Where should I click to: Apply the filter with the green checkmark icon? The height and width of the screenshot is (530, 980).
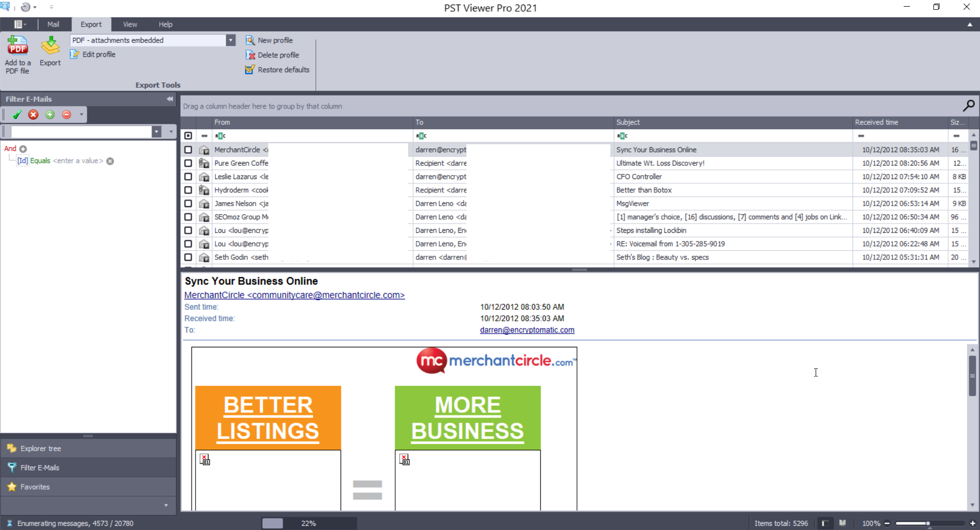[16, 114]
